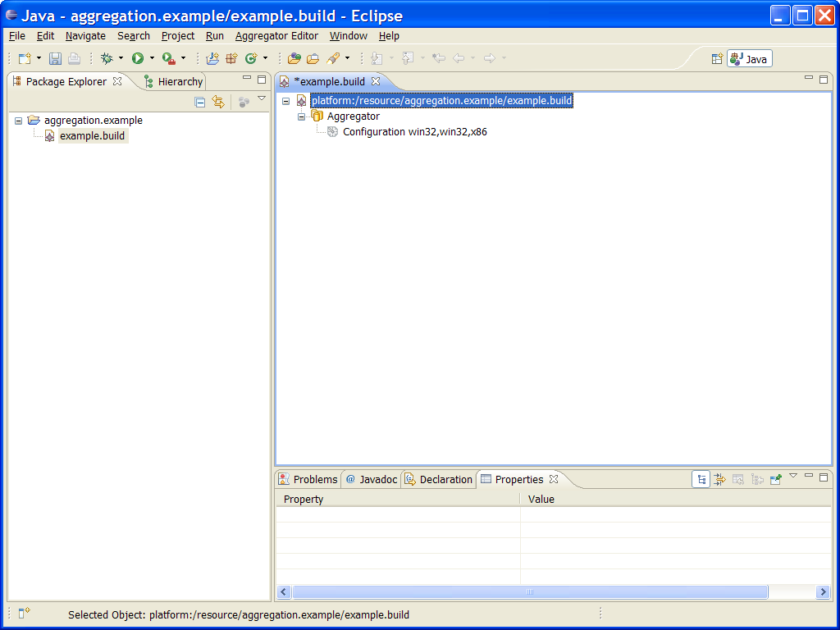Image resolution: width=840 pixels, height=630 pixels.
Task: Open the Project menu
Action: pyautogui.click(x=178, y=36)
